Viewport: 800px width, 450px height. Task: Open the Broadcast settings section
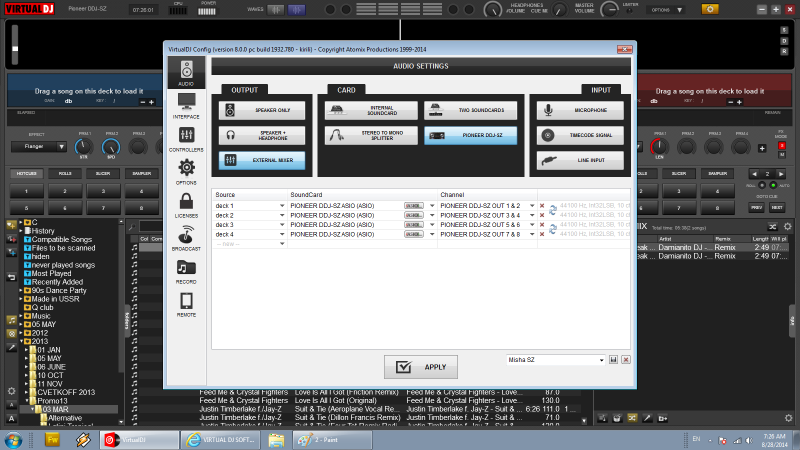click(186, 237)
